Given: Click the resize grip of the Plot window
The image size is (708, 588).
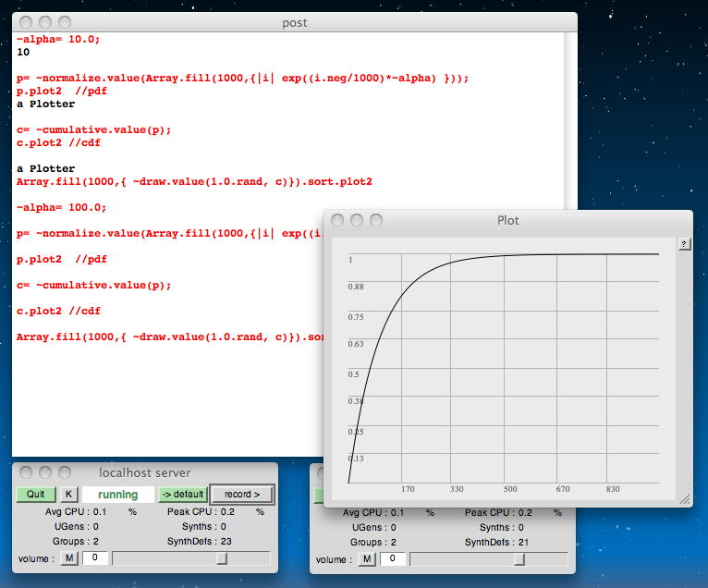Looking at the screenshot, I should pyautogui.click(x=685, y=499).
